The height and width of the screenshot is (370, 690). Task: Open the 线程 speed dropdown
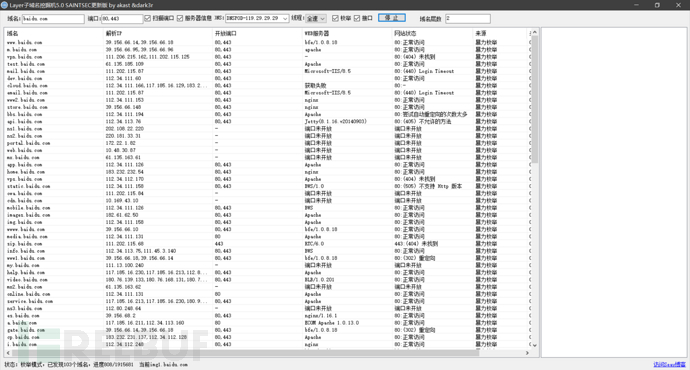(x=323, y=18)
